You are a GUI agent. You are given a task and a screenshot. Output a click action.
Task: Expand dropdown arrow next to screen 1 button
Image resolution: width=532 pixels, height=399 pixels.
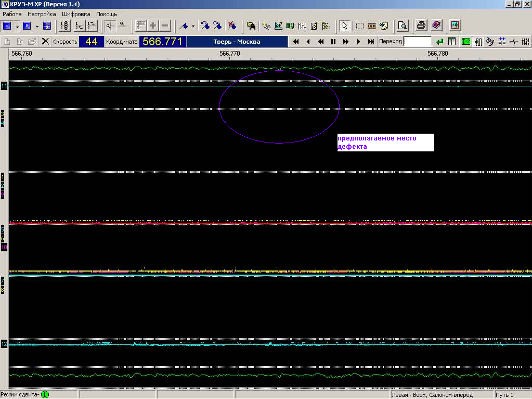17,25
